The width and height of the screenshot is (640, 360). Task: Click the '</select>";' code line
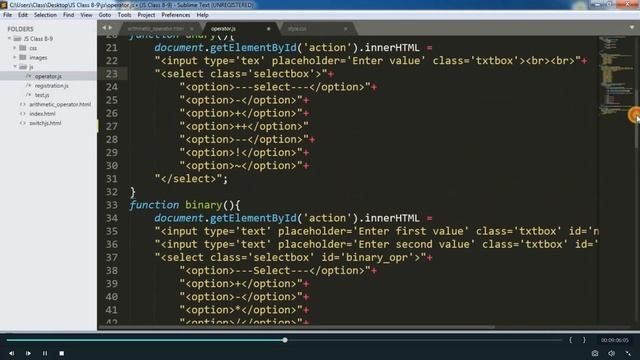tap(191, 179)
